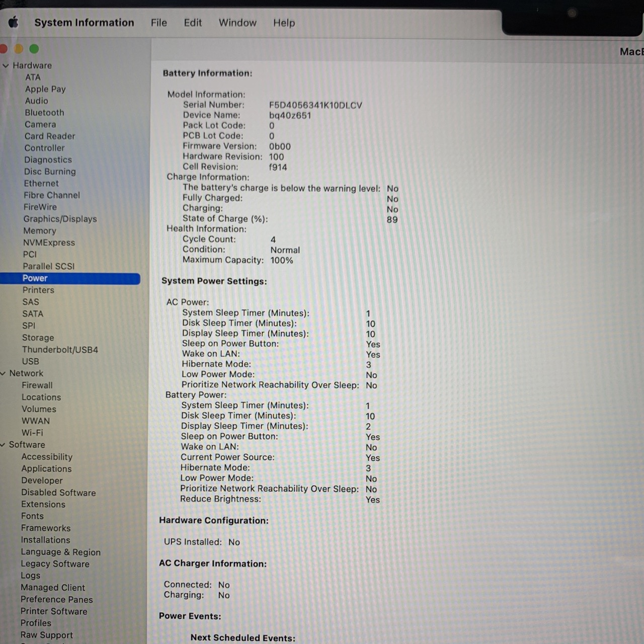
Task: Select Thunderbolt/USB4 in the sidebar
Action: (x=60, y=350)
